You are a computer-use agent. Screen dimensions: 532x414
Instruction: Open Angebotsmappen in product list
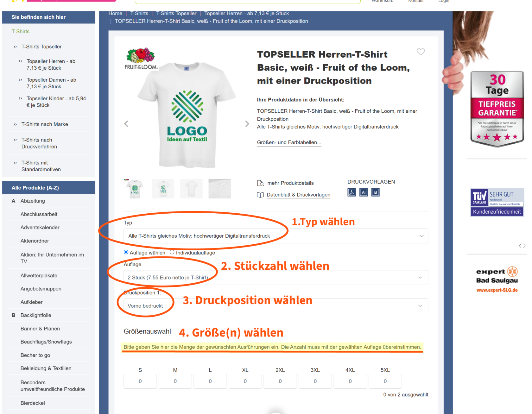[41, 289]
